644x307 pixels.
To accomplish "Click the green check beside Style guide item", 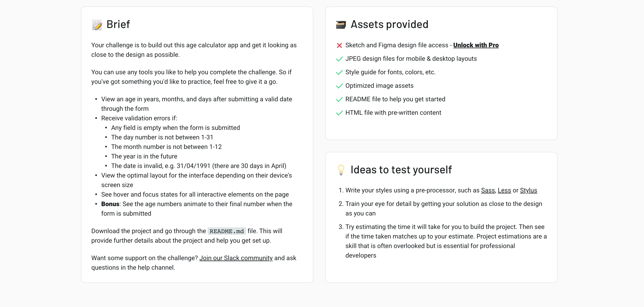I will pyautogui.click(x=339, y=72).
